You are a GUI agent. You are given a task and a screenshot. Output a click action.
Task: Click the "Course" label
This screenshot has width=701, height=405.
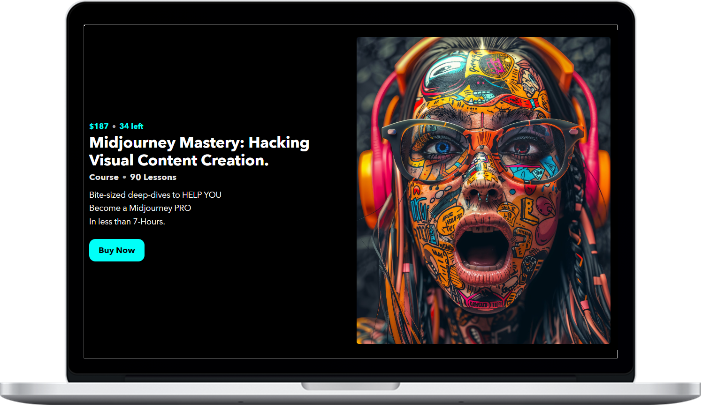click(104, 177)
